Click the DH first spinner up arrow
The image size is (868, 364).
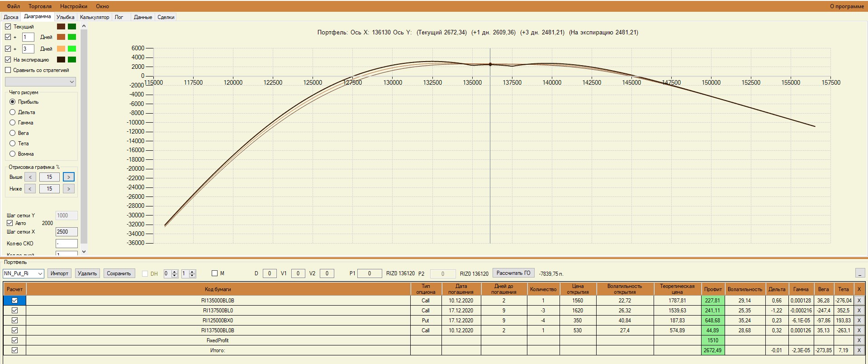pyautogui.click(x=174, y=272)
